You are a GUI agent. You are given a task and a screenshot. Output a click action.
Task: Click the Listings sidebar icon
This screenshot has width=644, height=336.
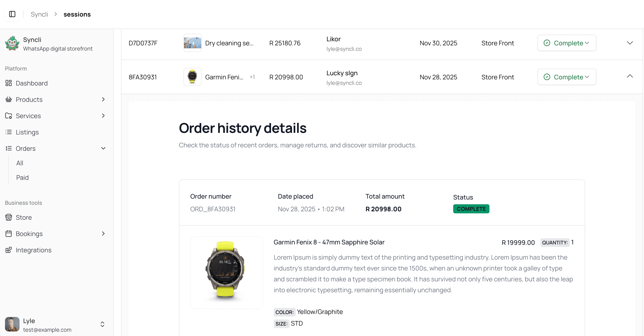coord(9,132)
